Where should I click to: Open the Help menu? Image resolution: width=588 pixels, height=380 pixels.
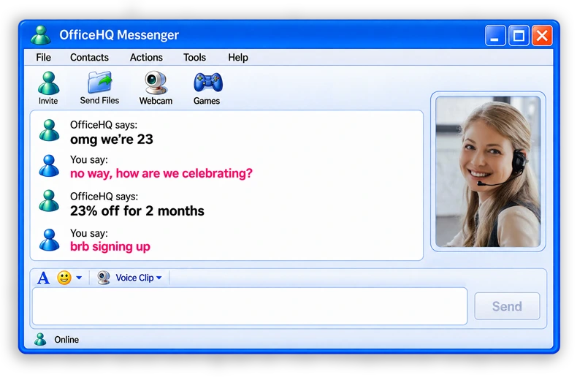pyautogui.click(x=238, y=58)
